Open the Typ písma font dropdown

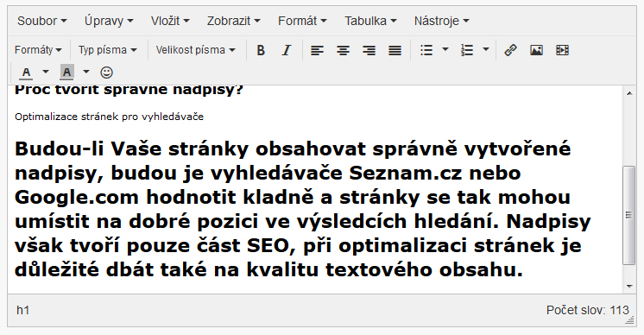(x=108, y=50)
